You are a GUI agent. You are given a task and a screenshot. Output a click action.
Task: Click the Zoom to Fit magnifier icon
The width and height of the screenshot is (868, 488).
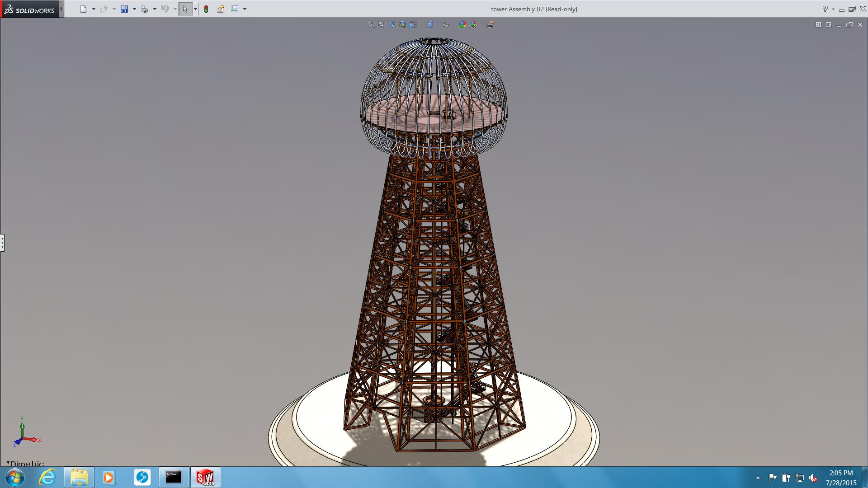371,24
